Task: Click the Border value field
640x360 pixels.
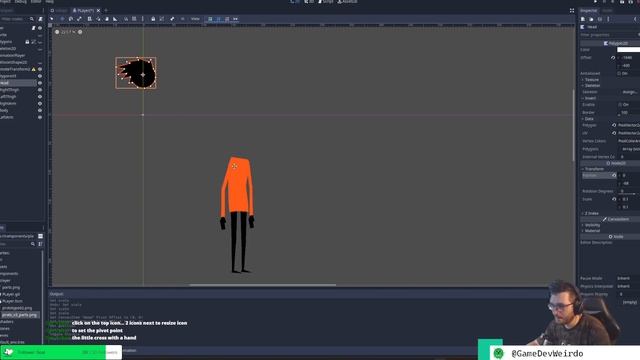Action: [629, 113]
